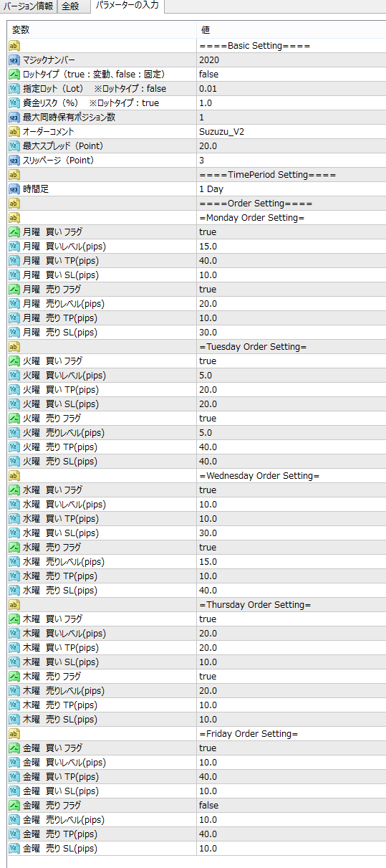The width and height of the screenshot is (386, 868).
Task: Click the string icon in the =Monday Order Setting= row
Action: pyautogui.click(x=14, y=218)
